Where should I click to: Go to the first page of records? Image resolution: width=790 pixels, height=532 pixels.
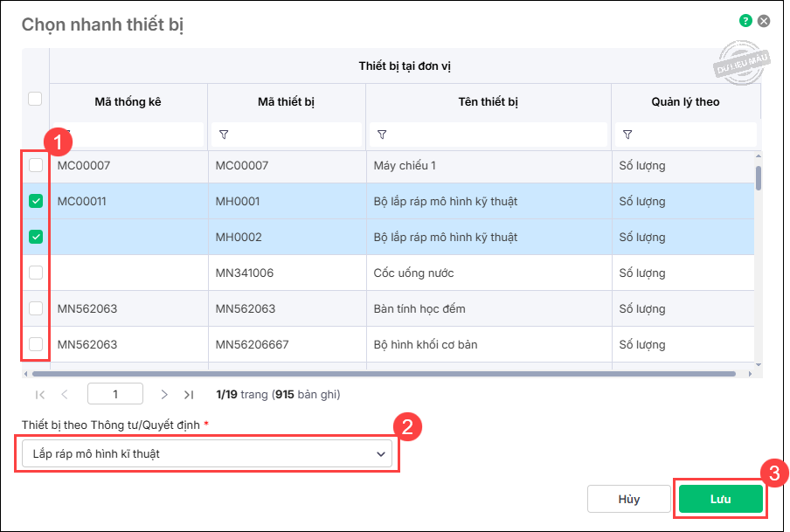tap(40, 395)
